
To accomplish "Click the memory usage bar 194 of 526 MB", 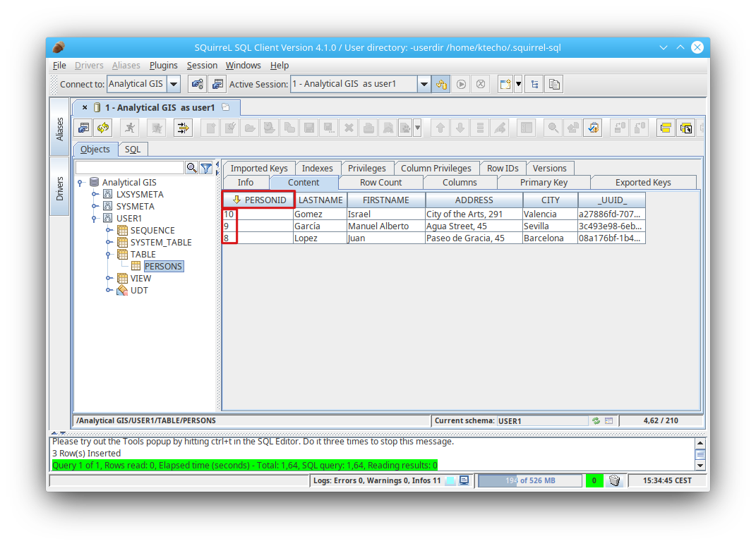I will 530,480.
